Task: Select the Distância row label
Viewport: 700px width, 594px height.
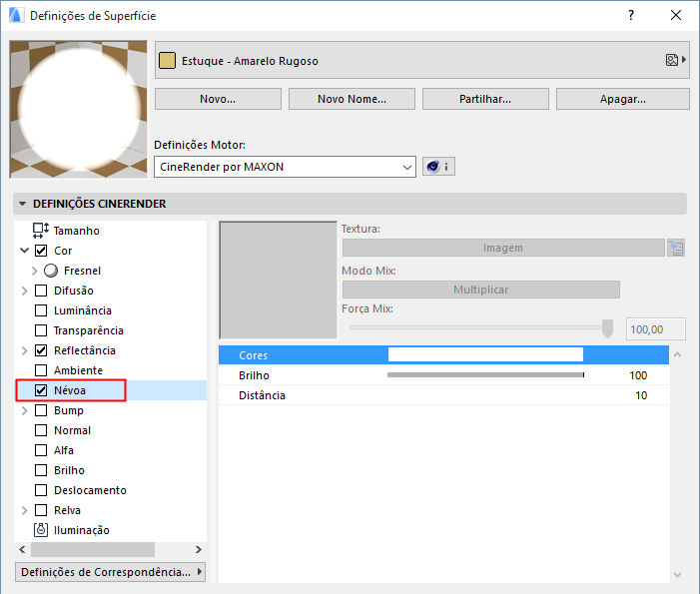Action: [262, 395]
